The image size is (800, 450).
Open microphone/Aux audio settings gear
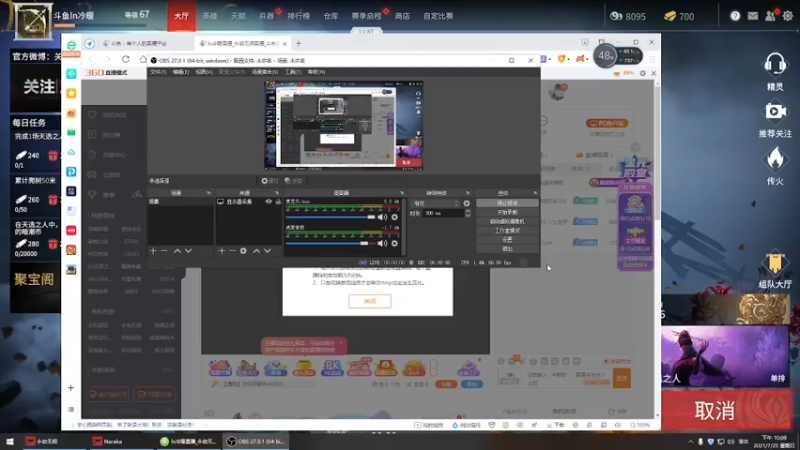[x=394, y=217]
